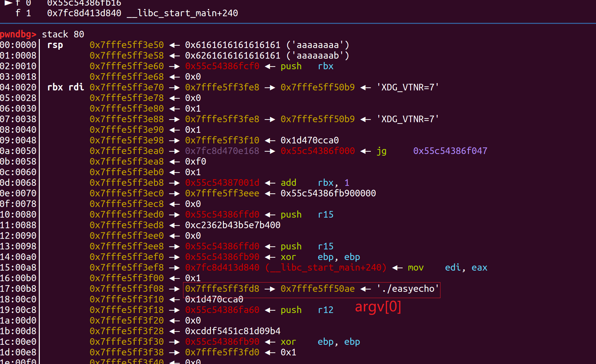Click the 'push r12' instruction
596x364 pixels.
307,310
